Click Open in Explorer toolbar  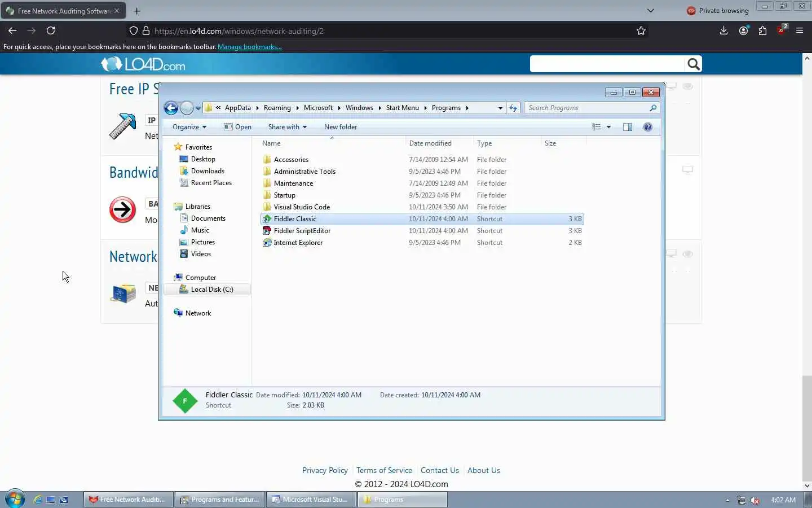[x=237, y=127]
